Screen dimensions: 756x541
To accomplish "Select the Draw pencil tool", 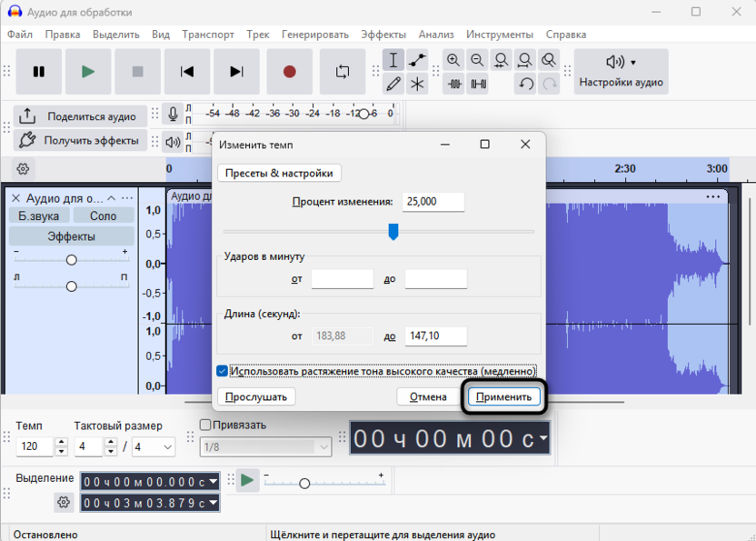I will [x=393, y=85].
